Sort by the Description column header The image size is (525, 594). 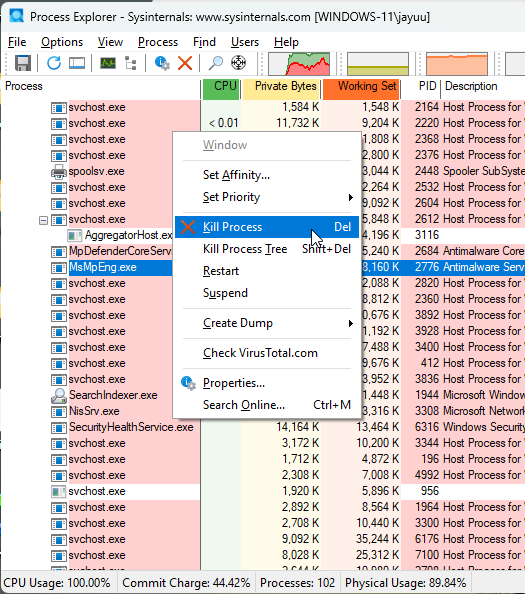(x=483, y=86)
